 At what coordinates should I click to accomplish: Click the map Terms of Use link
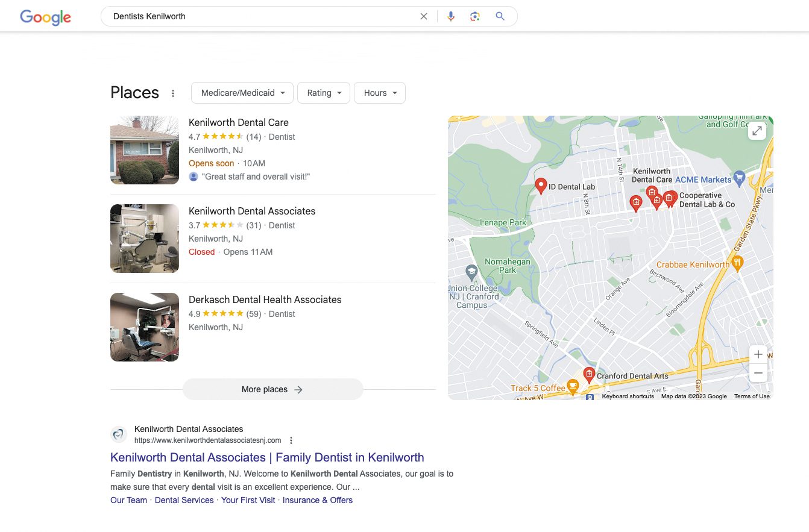752,396
